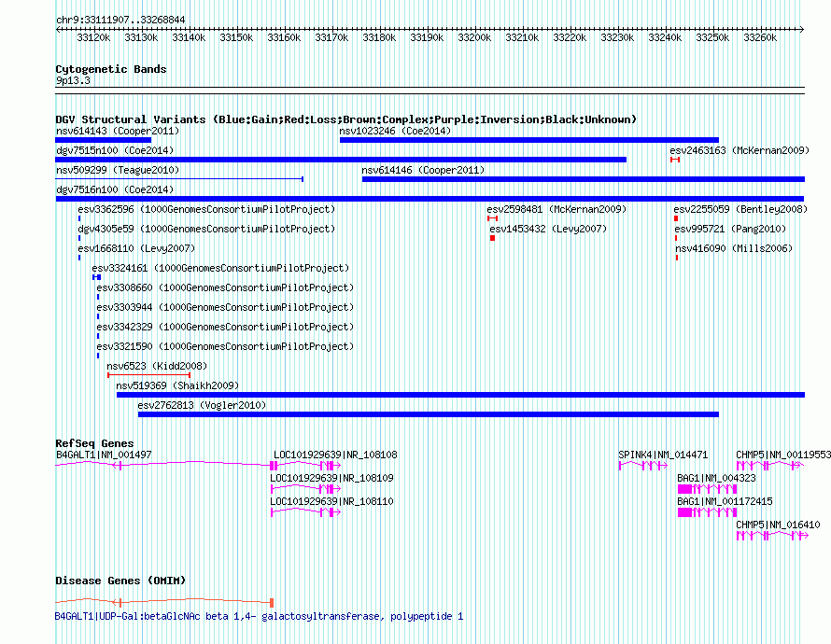Click the DGV Structural Variants track title
Viewport: 831px width, 644px height.
(345, 119)
